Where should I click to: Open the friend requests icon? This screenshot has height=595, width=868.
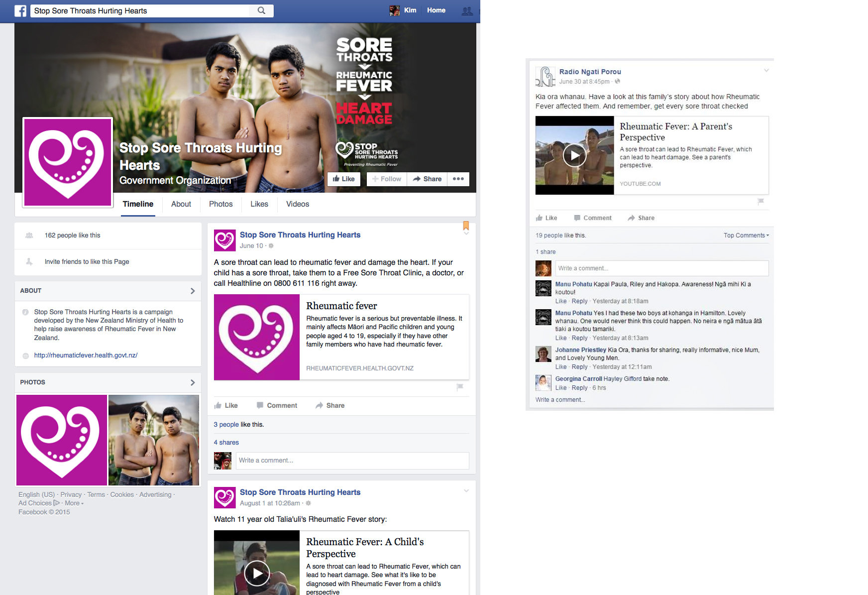(x=467, y=10)
